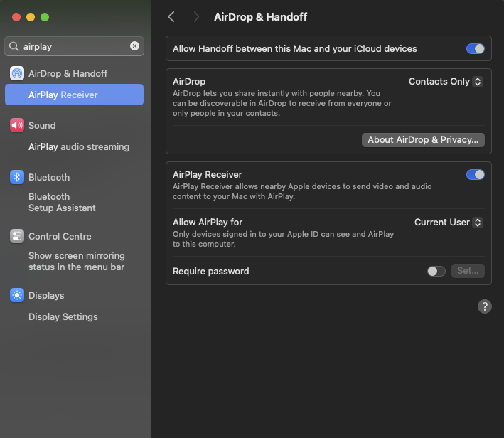The width and height of the screenshot is (504, 438).
Task: Open help with the question mark button
Action: tap(485, 306)
